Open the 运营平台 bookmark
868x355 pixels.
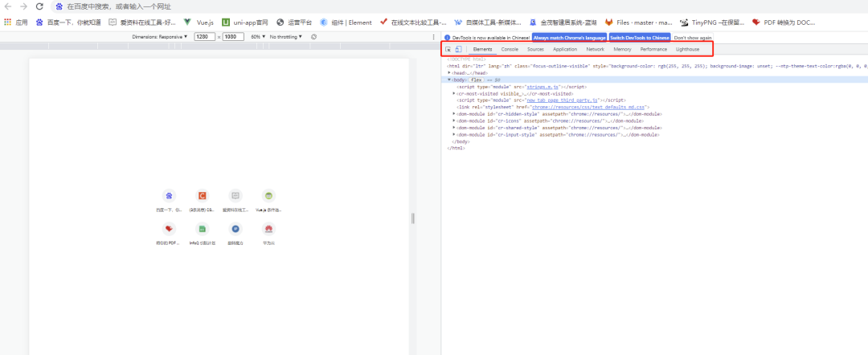(294, 22)
